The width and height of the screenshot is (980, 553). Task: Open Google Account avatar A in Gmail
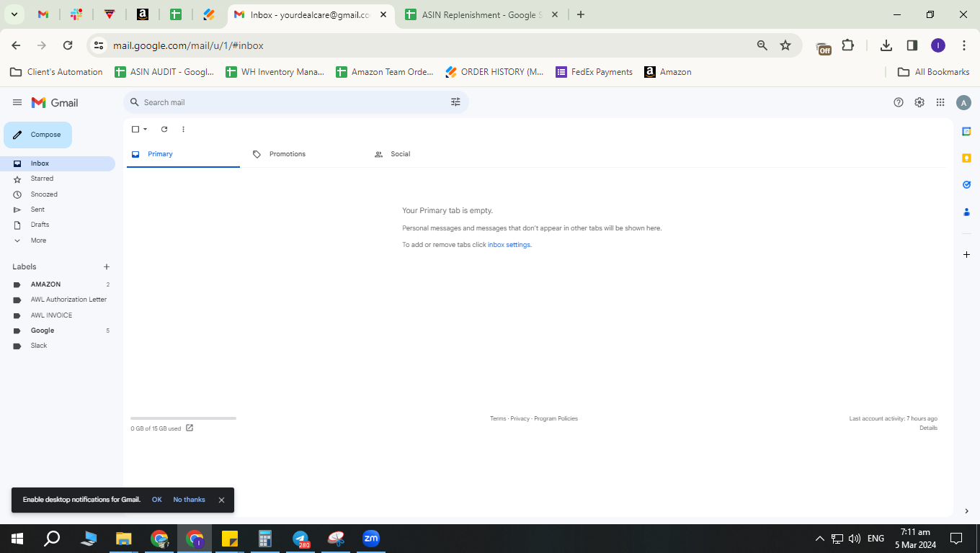963,103
